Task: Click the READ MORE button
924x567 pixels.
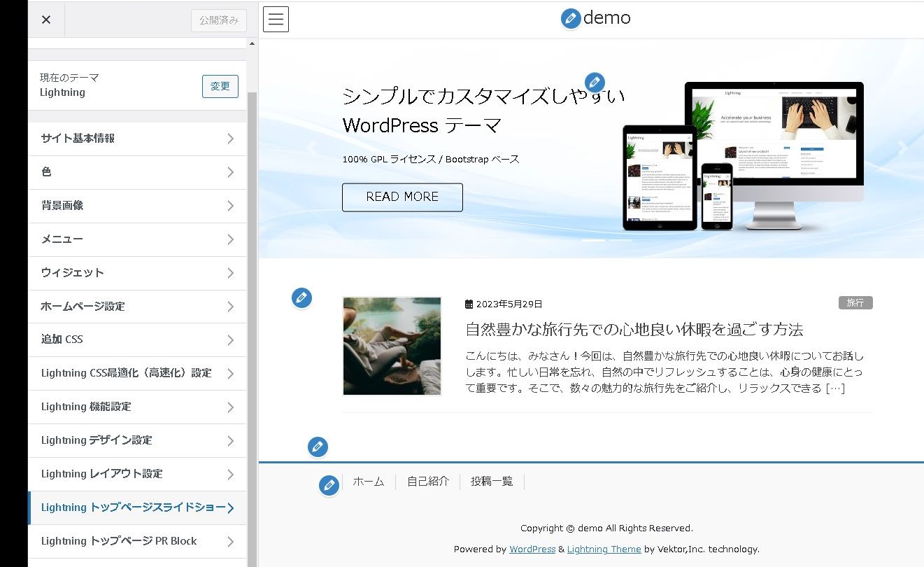Action: pos(402,197)
